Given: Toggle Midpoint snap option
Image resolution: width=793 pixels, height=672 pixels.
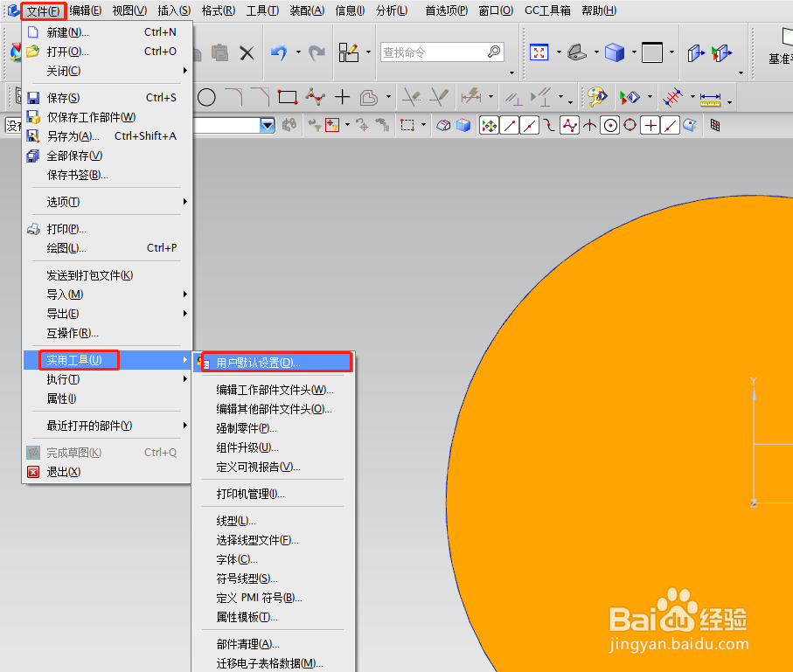Looking at the screenshot, I should tap(530, 126).
